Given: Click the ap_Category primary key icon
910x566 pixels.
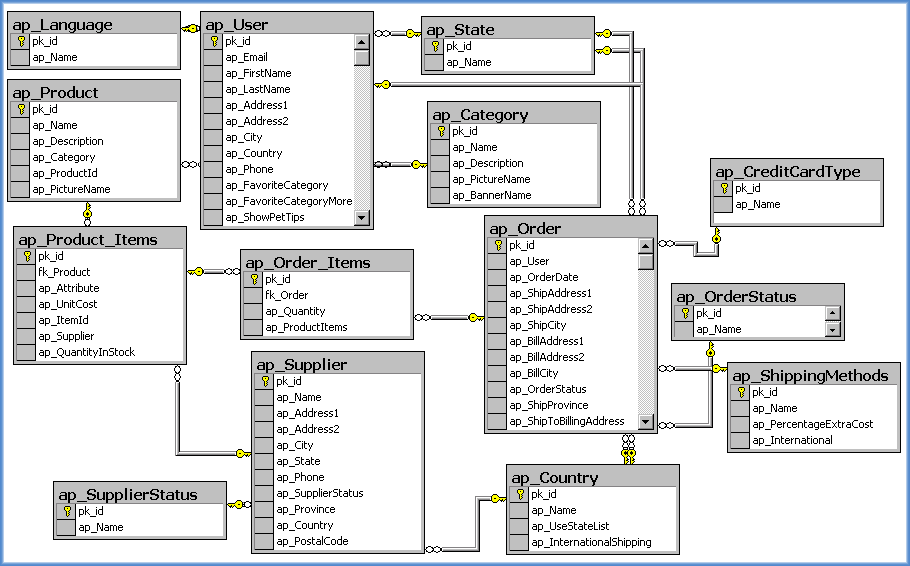Looking at the screenshot, I should 441,131.
